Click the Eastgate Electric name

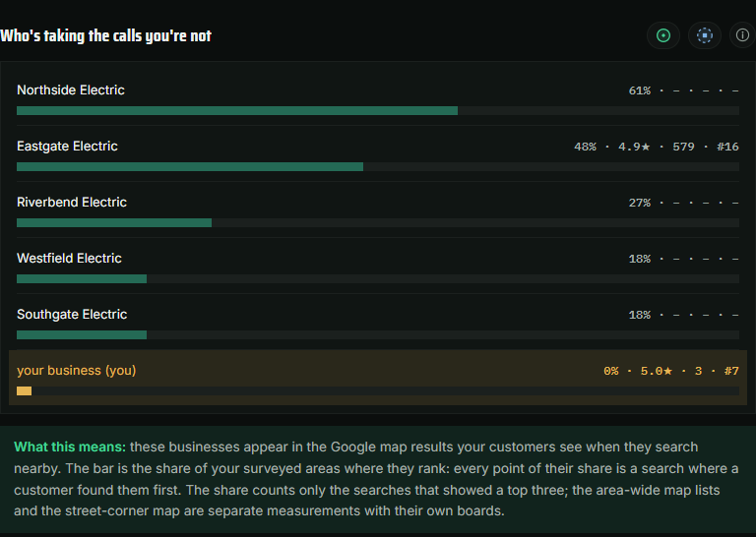click(67, 147)
